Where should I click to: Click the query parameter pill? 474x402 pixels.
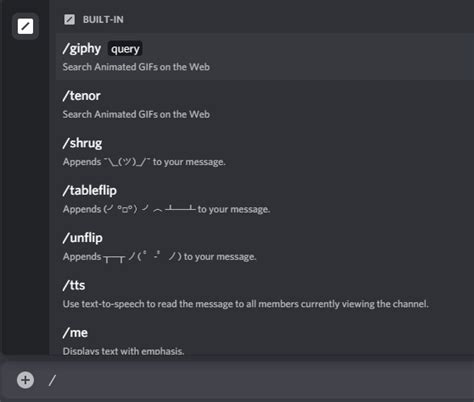125,49
